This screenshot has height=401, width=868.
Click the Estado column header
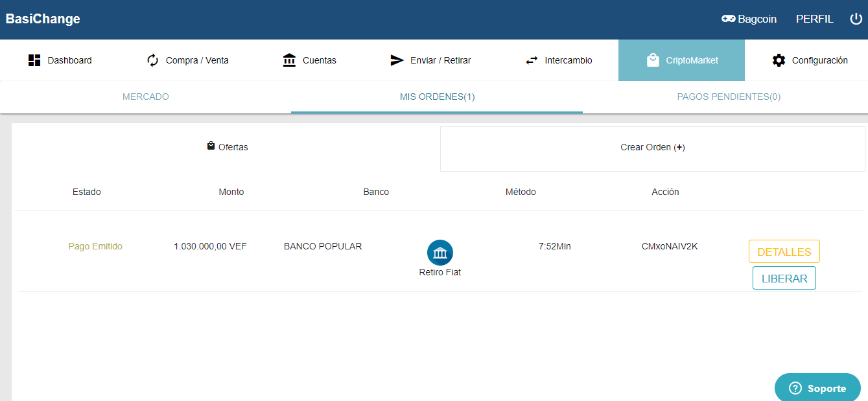[87, 192]
